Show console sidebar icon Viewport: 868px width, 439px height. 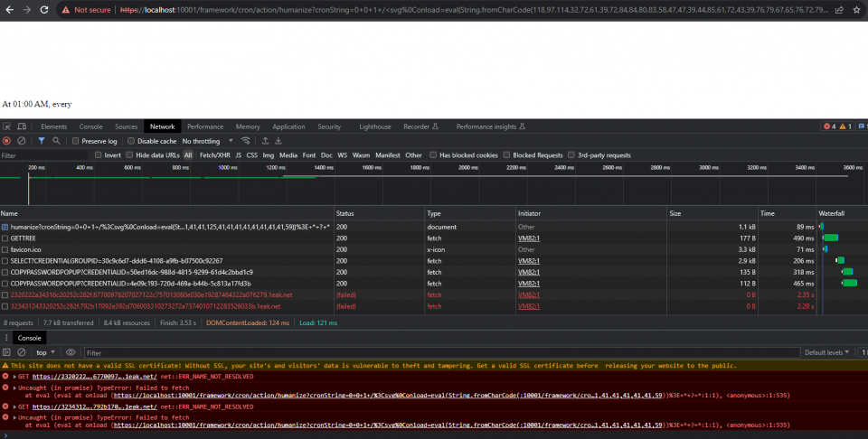tap(6, 352)
